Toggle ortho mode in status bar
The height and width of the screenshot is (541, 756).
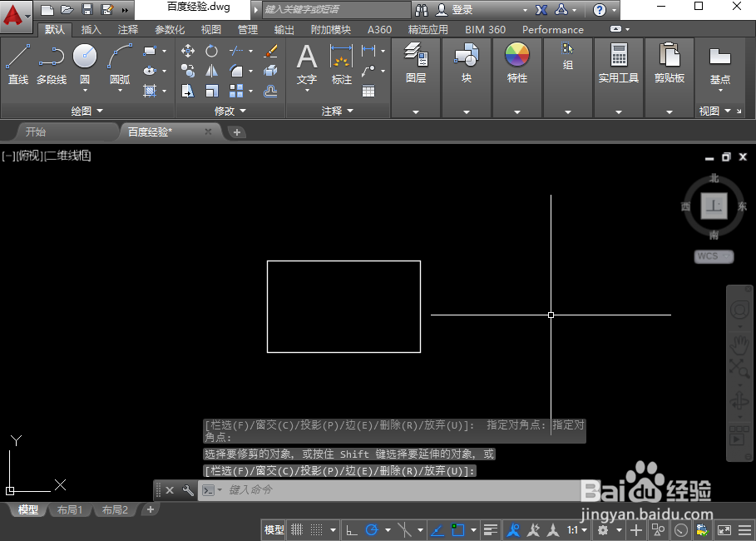coord(352,530)
